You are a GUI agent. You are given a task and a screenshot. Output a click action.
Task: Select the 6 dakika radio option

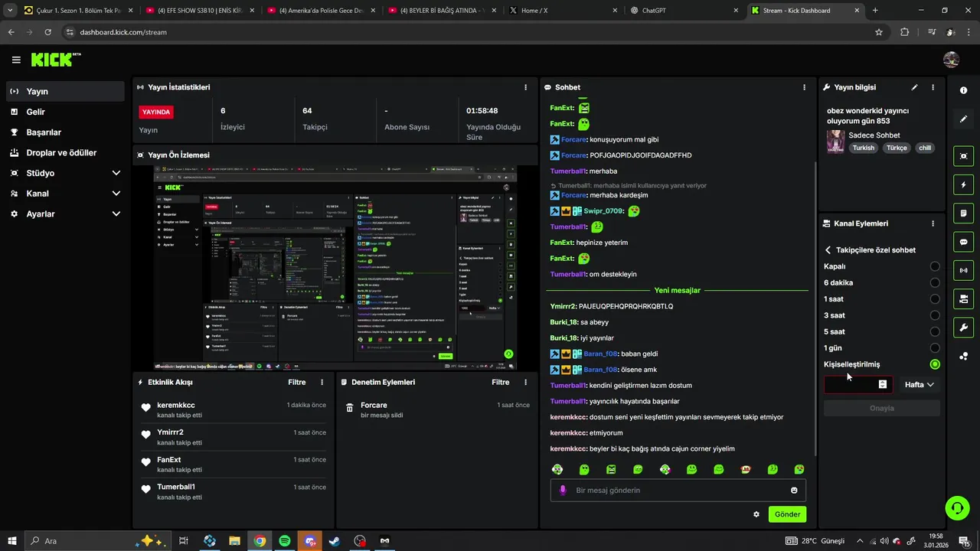(x=935, y=282)
